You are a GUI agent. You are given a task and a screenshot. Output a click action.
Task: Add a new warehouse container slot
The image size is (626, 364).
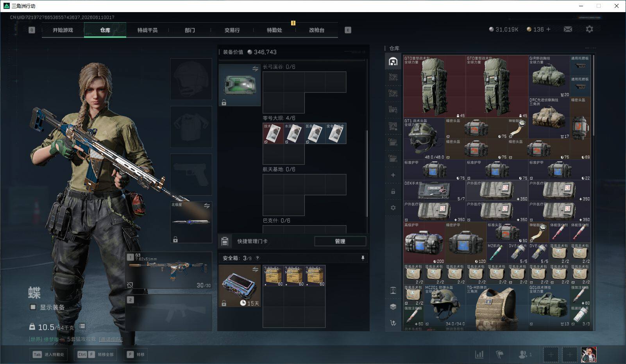[393, 175]
